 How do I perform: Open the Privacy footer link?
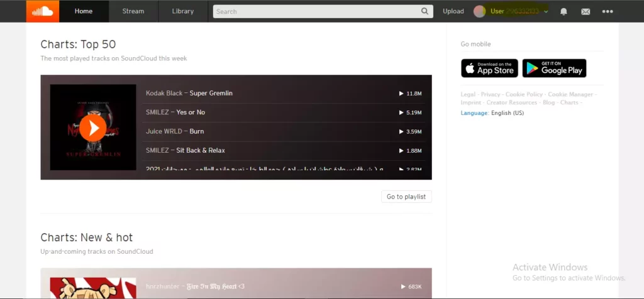pos(491,94)
